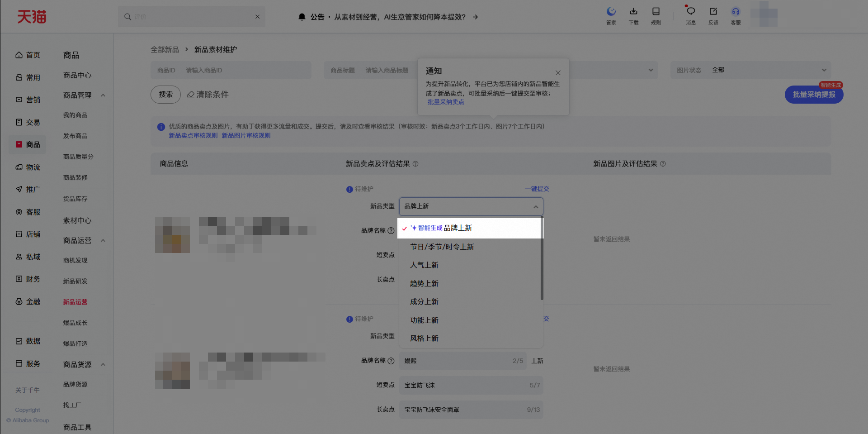868x434 pixels.
Task: Open 素材中心 submenu item
Action: 77,220
